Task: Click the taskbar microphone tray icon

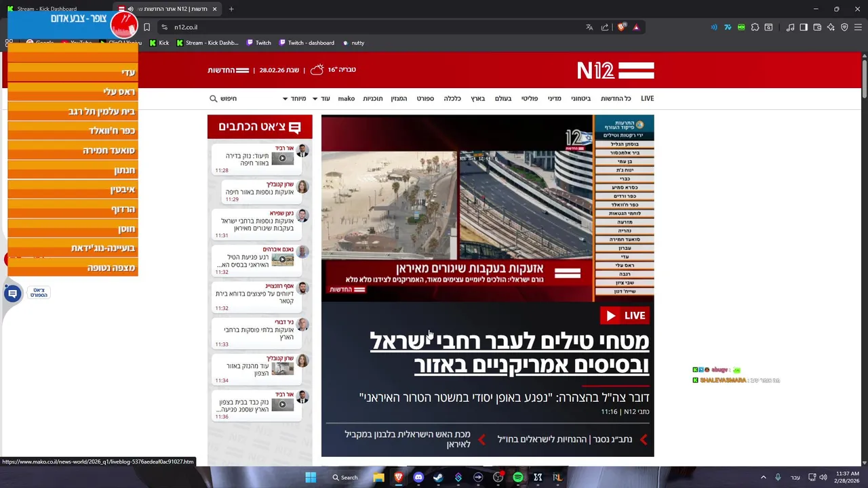Action: [x=778, y=477]
